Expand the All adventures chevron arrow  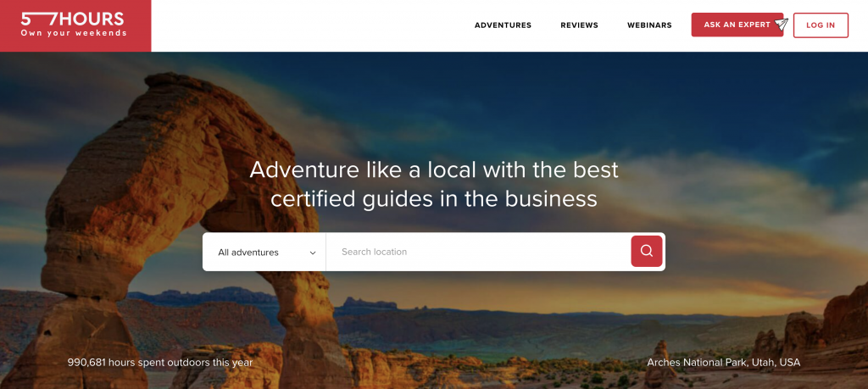click(313, 253)
